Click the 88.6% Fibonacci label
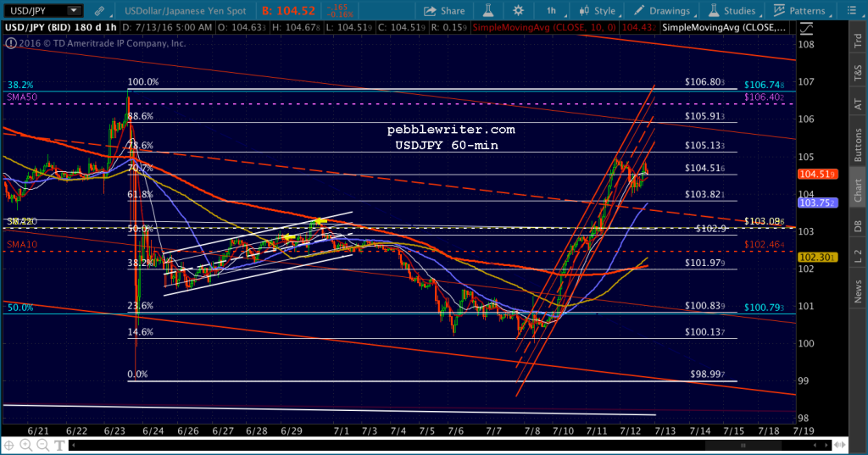868x455 pixels. [140, 116]
